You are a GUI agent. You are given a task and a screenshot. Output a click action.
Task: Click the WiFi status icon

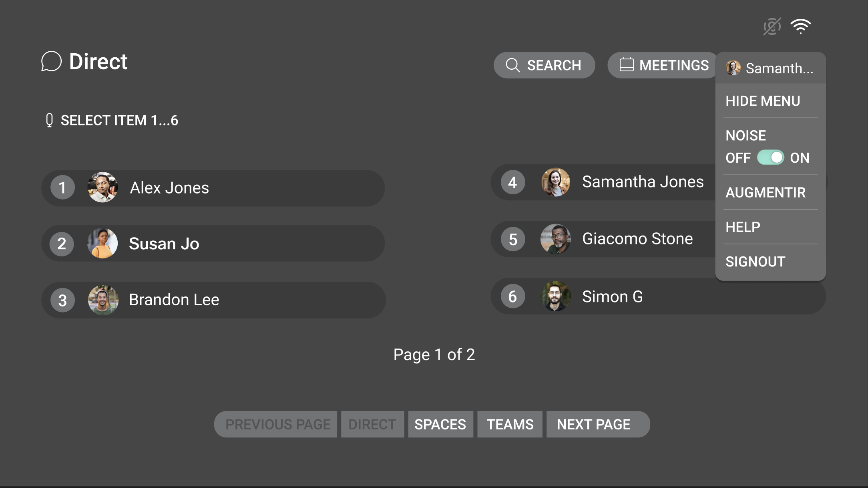(x=801, y=26)
